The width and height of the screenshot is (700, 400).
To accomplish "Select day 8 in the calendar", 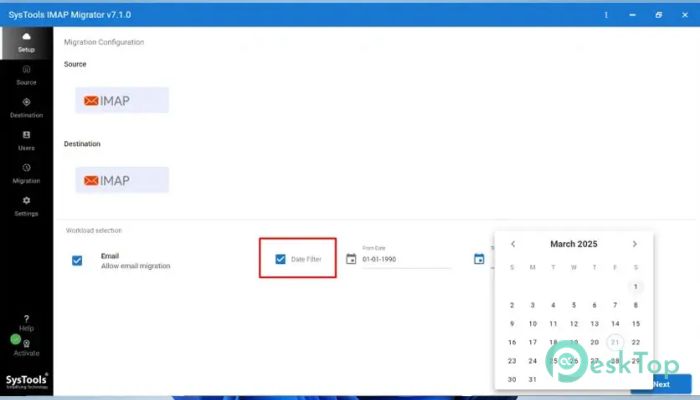I will pos(636,305).
